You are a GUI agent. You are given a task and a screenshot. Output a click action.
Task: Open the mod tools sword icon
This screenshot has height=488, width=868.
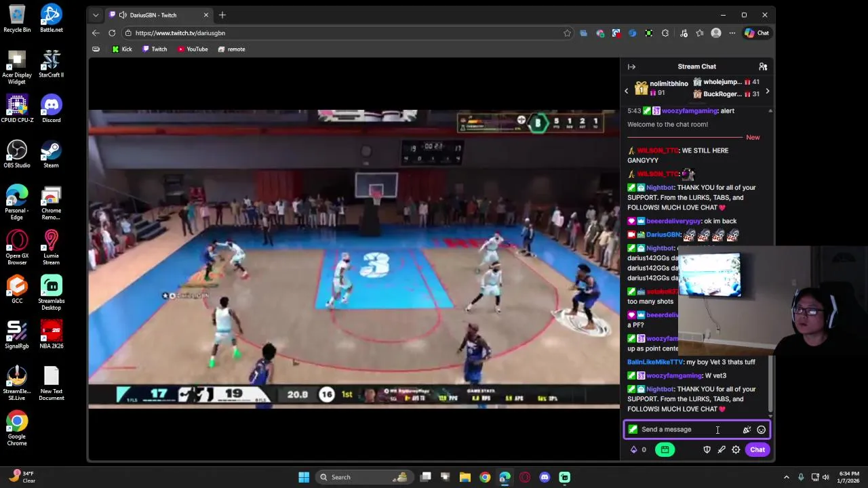point(722,449)
